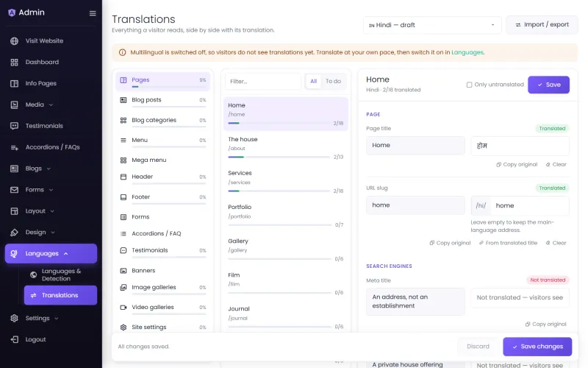Click From translated title under URL slug

point(508,243)
